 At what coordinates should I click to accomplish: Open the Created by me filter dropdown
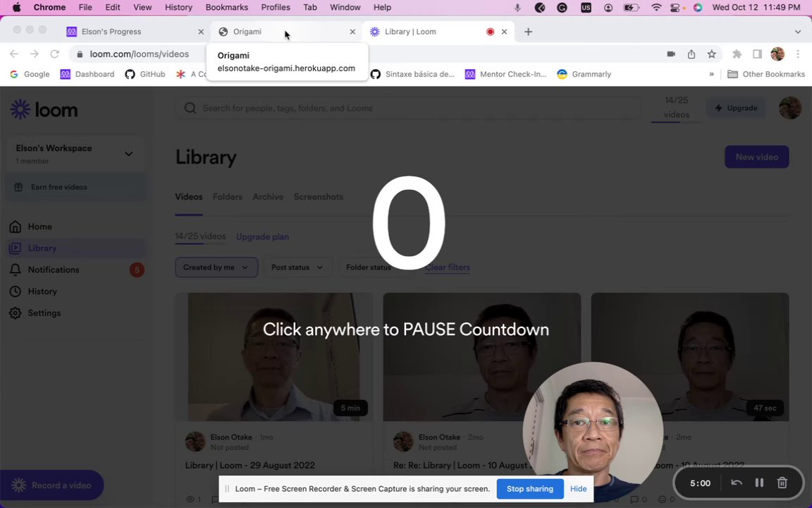pyautogui.click(x=216, y=267)
